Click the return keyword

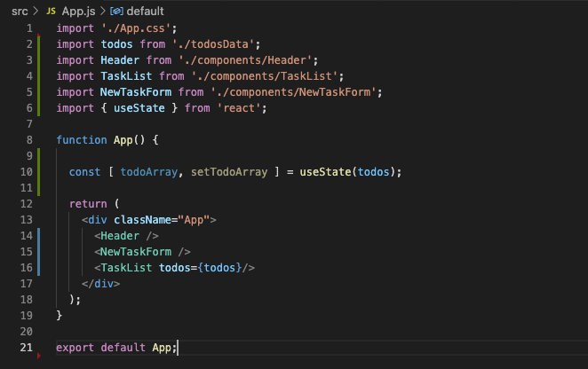[88, 204]
